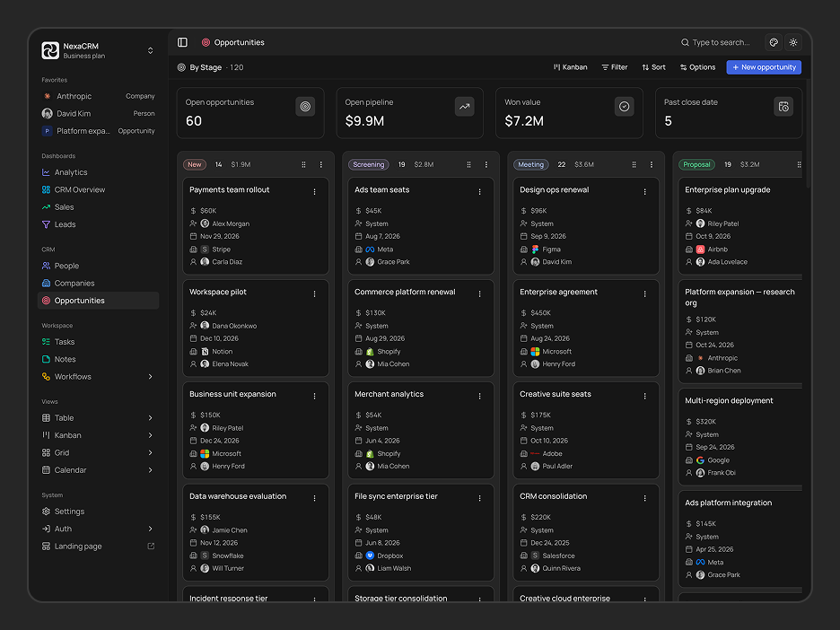
Task: Open Business unit expansion card menu
Action: click(314, 397)
